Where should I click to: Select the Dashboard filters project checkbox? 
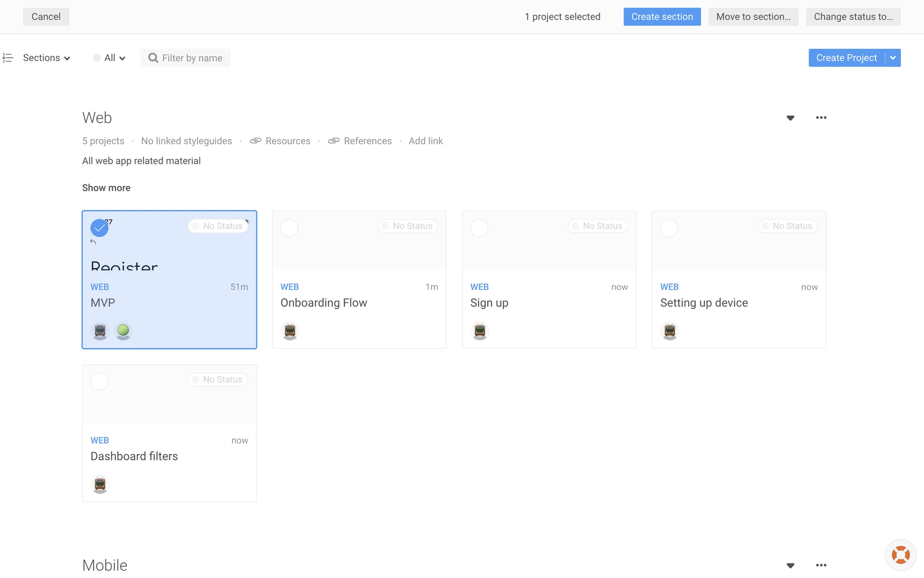tap(100, 381)
